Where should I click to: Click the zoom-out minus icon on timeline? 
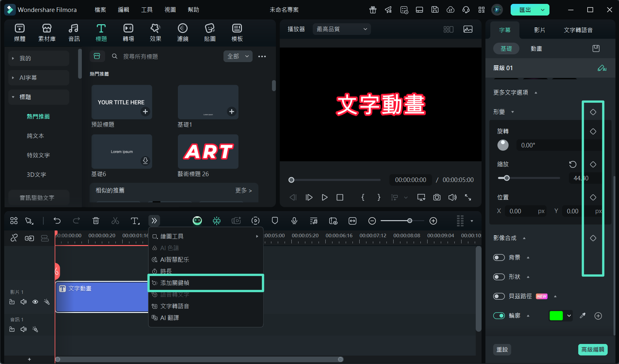pos(372,221)
